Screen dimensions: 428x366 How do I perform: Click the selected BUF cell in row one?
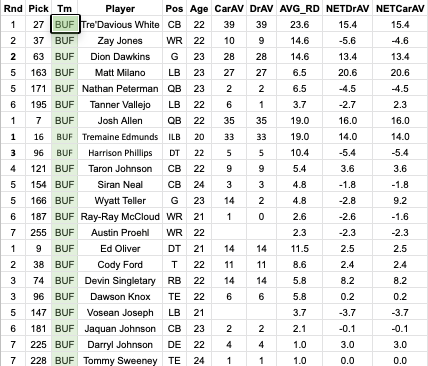click(65, 24)
